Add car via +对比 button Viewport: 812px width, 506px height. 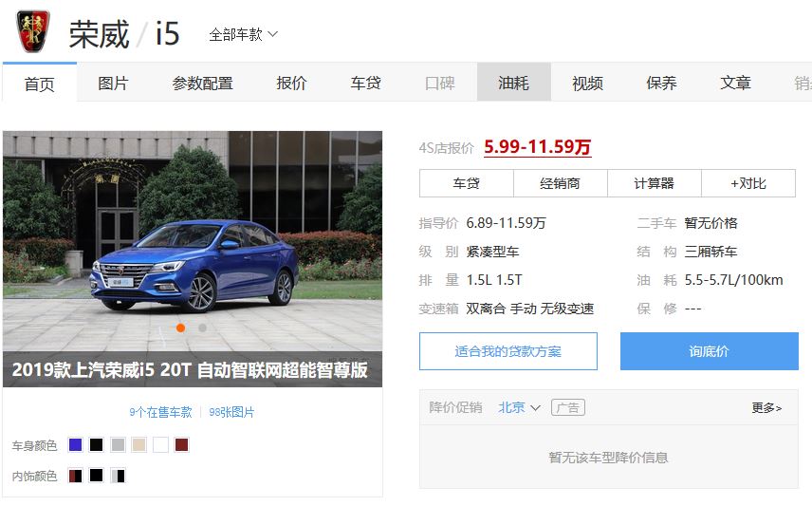[x=748, y=183]
